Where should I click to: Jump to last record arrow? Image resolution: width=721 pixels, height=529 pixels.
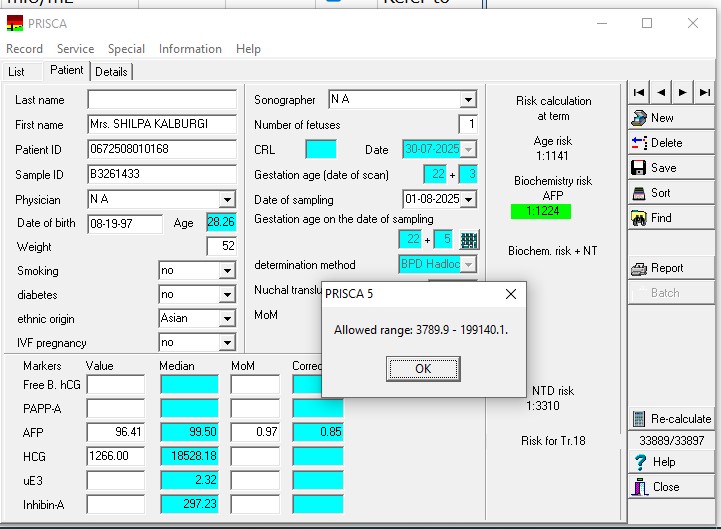[x=705, y=92]
